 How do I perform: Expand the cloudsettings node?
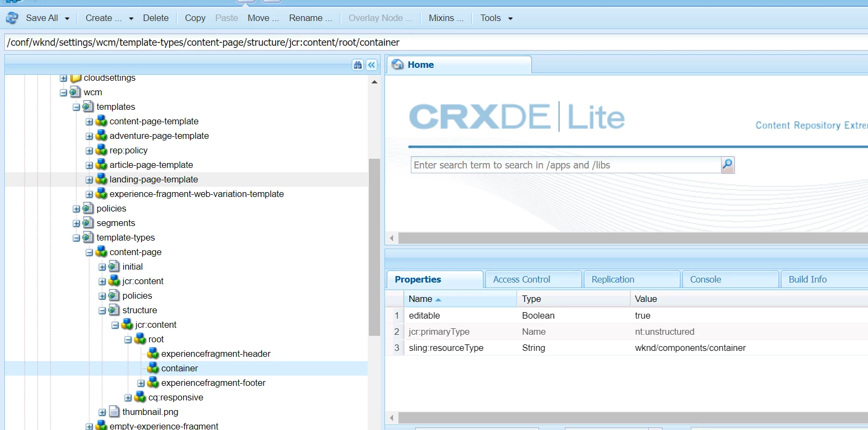coord(64,78)
